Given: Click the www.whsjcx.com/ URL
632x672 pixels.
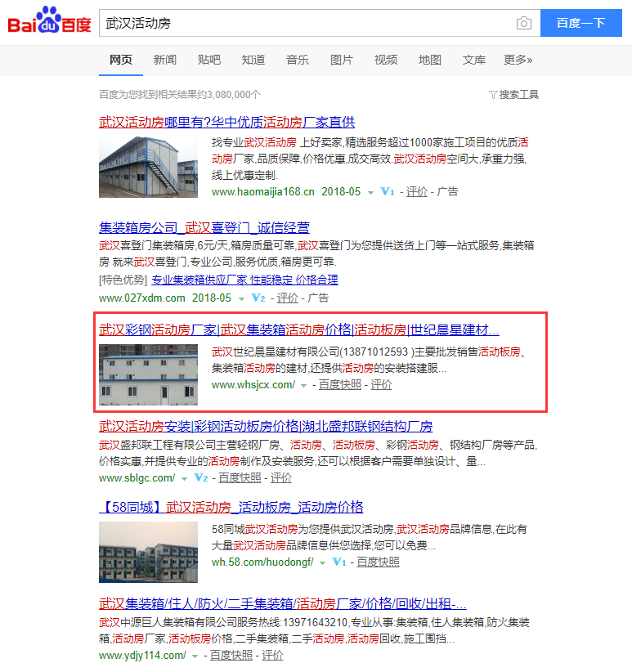Looking at the screenshot, I should [253, 385].
